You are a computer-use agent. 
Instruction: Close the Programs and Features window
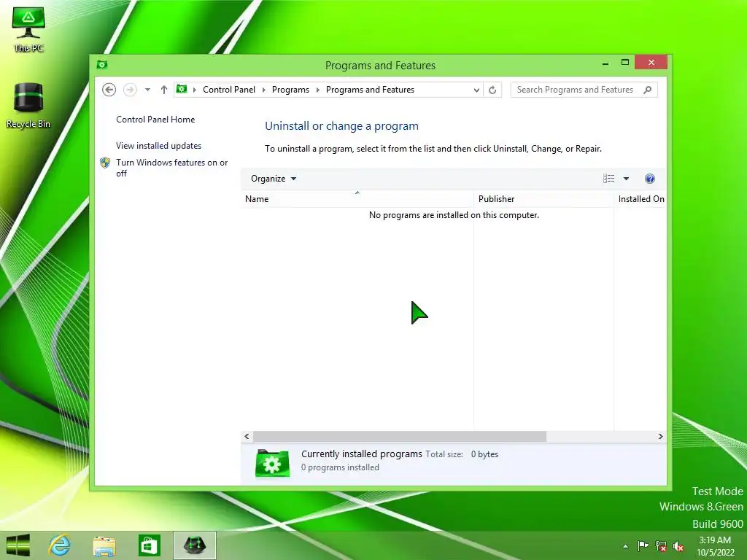pos(651,63)
